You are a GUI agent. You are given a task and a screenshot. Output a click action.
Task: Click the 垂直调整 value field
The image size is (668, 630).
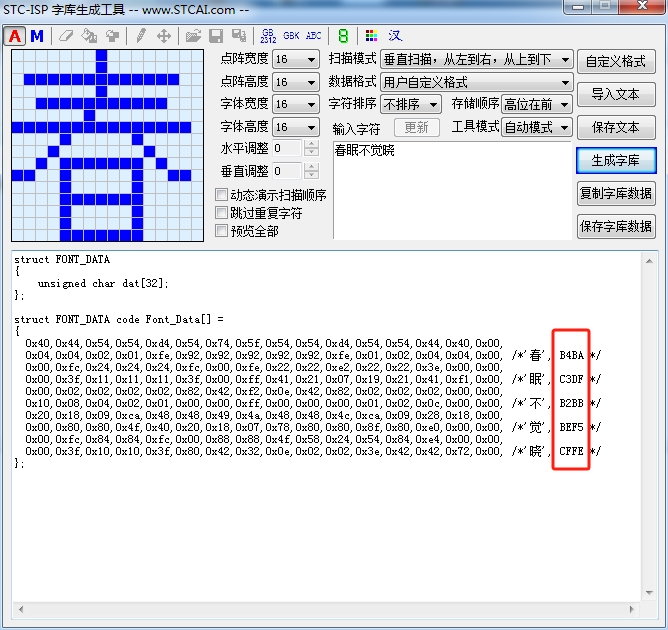click(288, 171)
